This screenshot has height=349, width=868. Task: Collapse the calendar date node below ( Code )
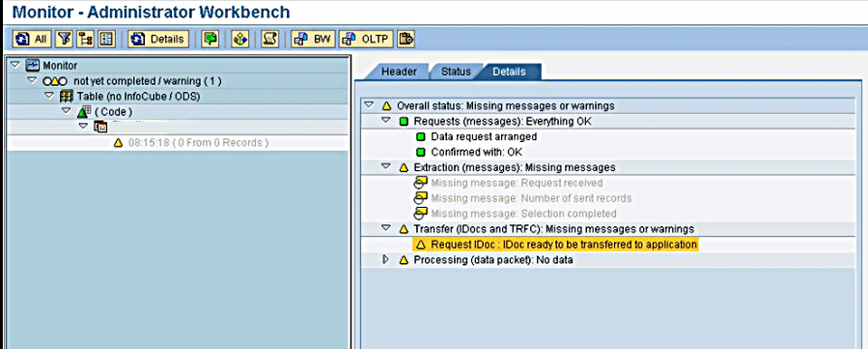pos(84,127)
